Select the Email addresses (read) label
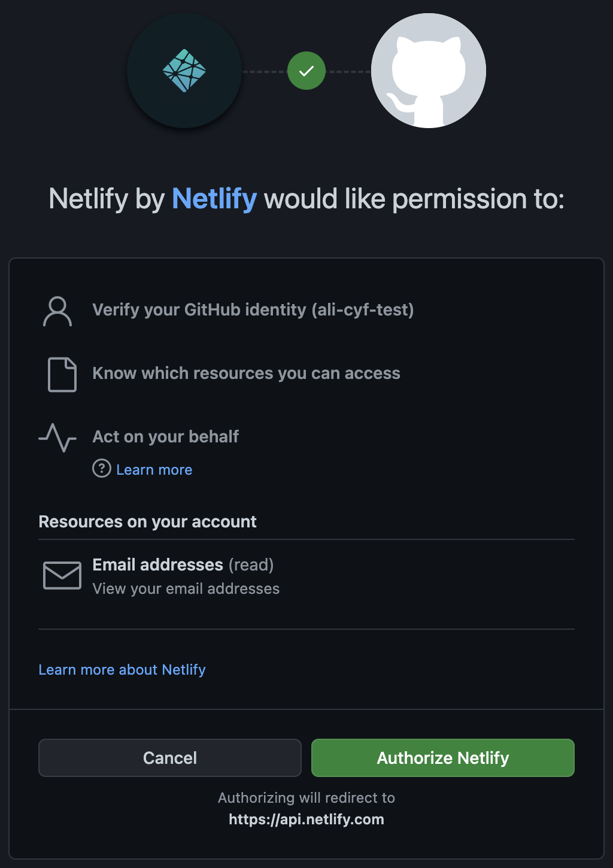The image size is (613, 868). click(183, 564)
